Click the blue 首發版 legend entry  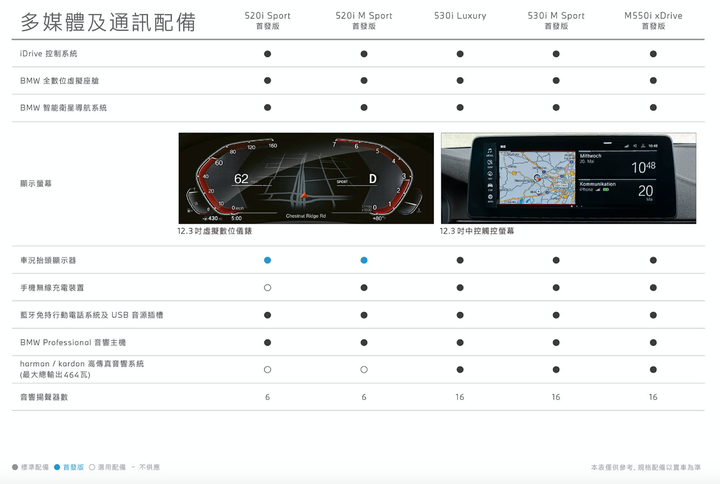coord(69,467)
